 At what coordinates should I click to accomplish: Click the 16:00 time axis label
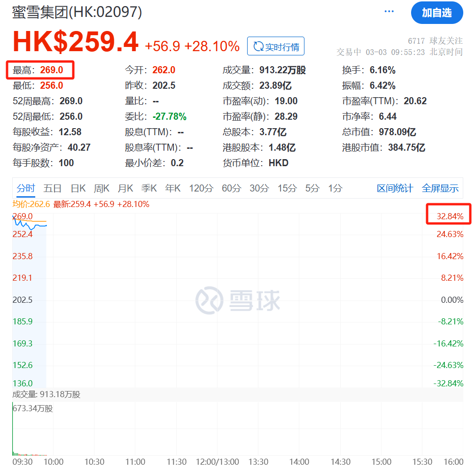pyautogui.click(x=453, y=462)
